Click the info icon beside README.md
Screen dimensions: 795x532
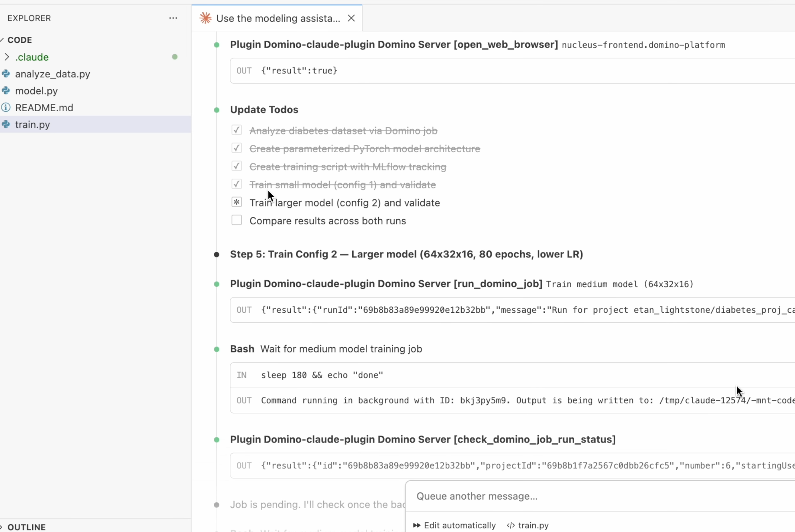click(6, 107)
